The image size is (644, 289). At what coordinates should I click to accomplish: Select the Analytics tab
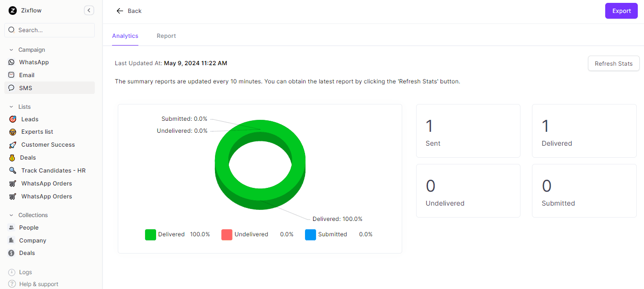(x=125, y=36)
